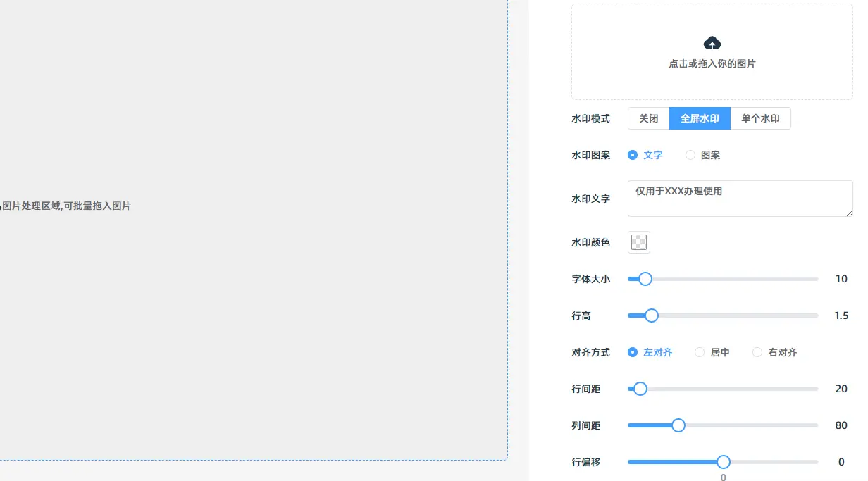Image resolution: width=868 pixels, height=481 pixels.
Task: Select 关闭 watermark mode
Action: click(648, 118)
